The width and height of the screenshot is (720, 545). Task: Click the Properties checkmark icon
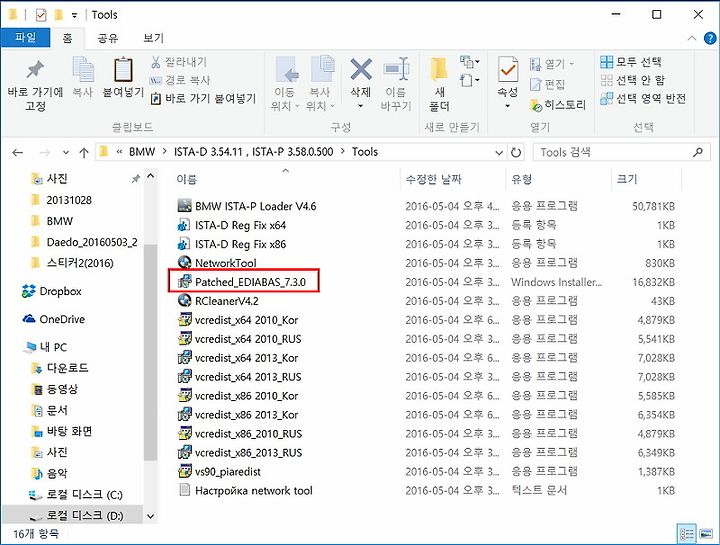tap(507, 69)
